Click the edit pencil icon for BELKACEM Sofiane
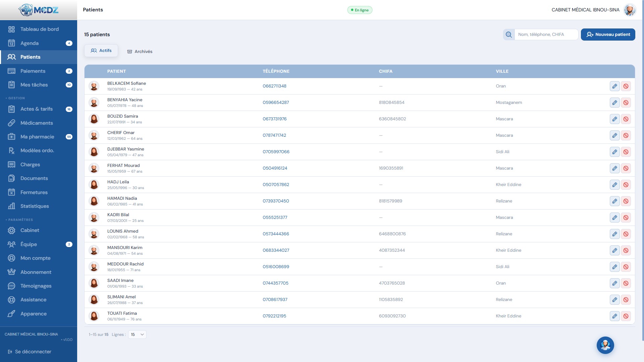The image size is (644, 362). (614, 86)
